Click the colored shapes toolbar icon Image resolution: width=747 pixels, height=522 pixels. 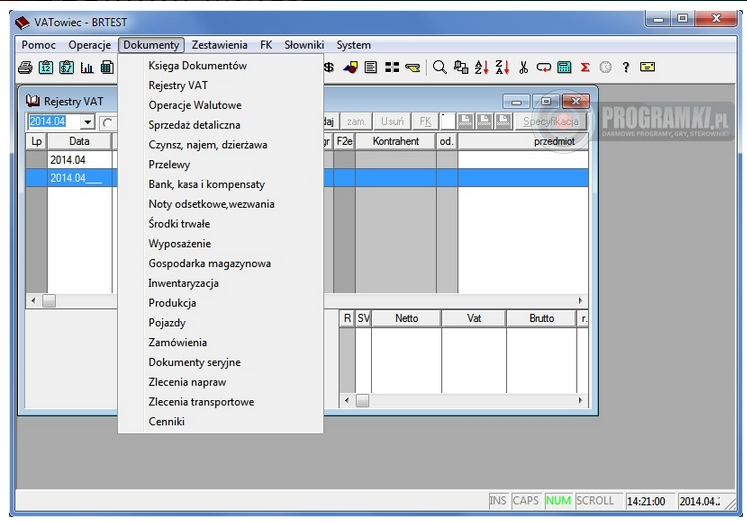click(x=350, y=67)
